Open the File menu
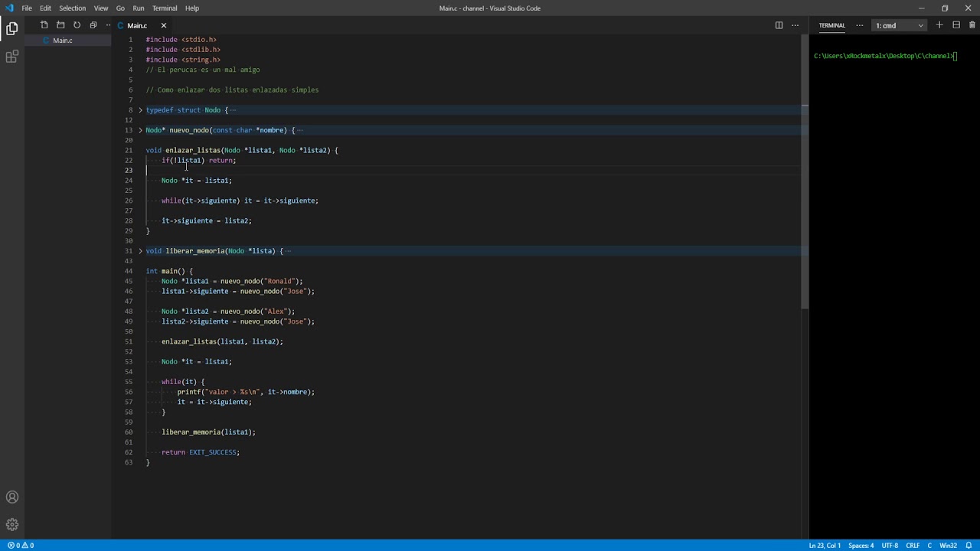This screenshot has height=551, width=980. coord(27,8)
